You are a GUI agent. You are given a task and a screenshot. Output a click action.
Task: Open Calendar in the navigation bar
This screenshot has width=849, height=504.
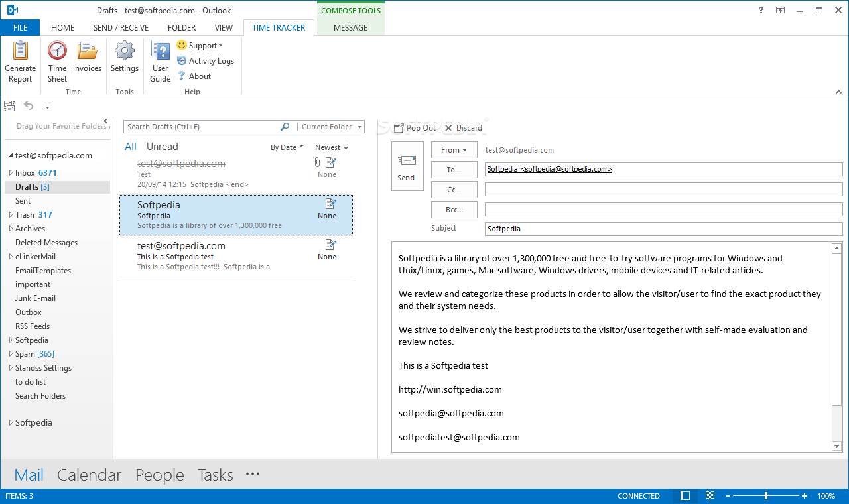pyautogui.click(x=90, y=475)
